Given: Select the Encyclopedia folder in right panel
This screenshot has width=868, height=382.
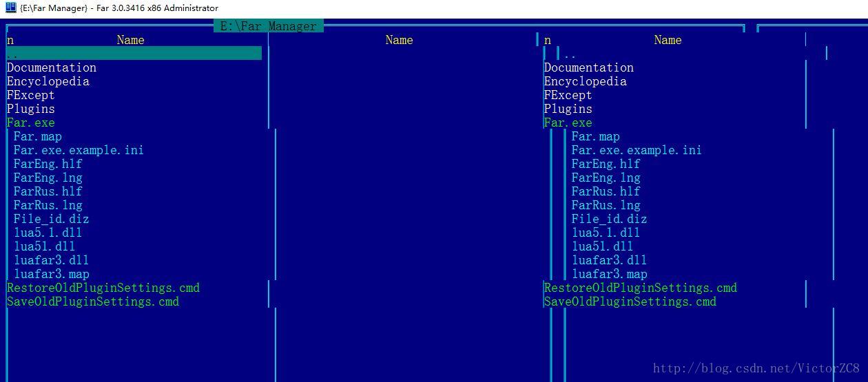Looking at the screenshot, I should [x=586, y=81].
